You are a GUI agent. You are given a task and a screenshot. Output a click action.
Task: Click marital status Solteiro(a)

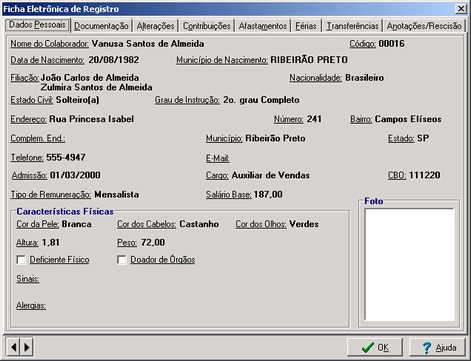[77, 100]
